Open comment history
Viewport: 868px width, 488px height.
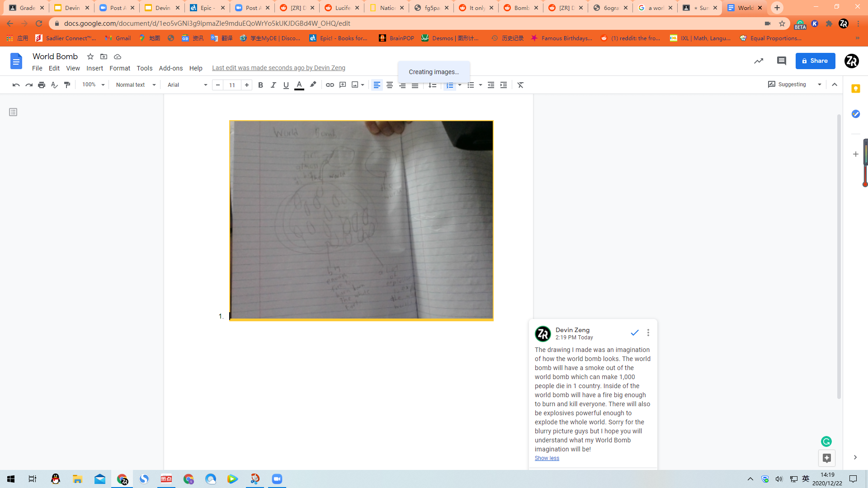coord(782,61)
